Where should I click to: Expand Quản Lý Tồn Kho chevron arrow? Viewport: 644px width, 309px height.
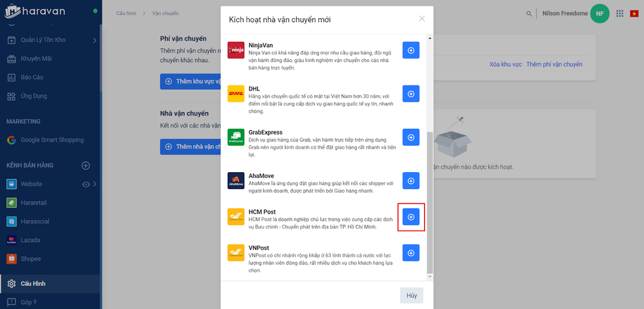pyautogui.click(x=94, y=40)
